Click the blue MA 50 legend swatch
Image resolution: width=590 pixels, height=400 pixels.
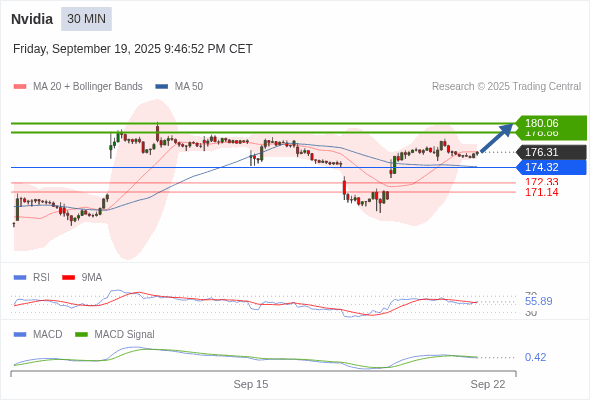click(x=162, y=87)
